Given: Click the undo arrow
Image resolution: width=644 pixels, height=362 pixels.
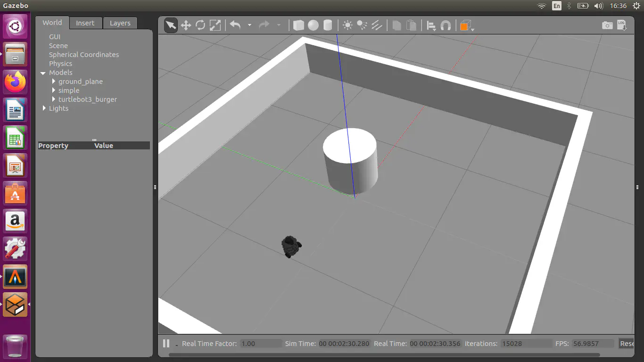Looking at the screenshot, I should click(235, 25).
